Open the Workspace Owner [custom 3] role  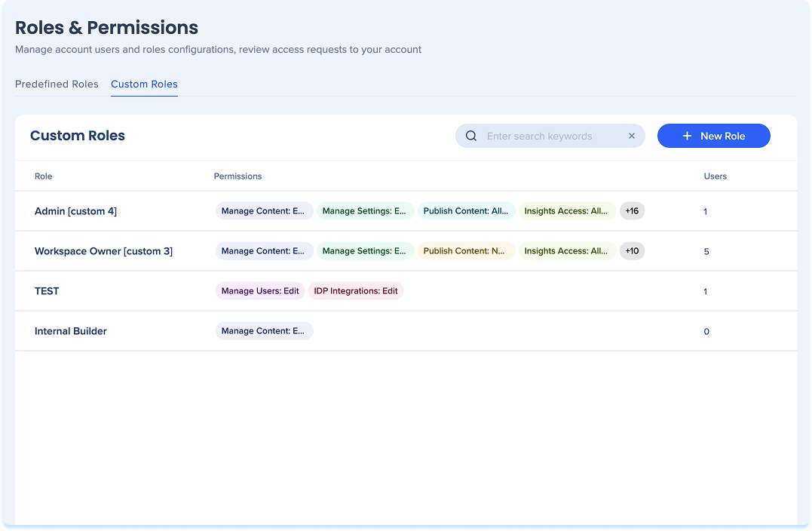coord(103,251)
